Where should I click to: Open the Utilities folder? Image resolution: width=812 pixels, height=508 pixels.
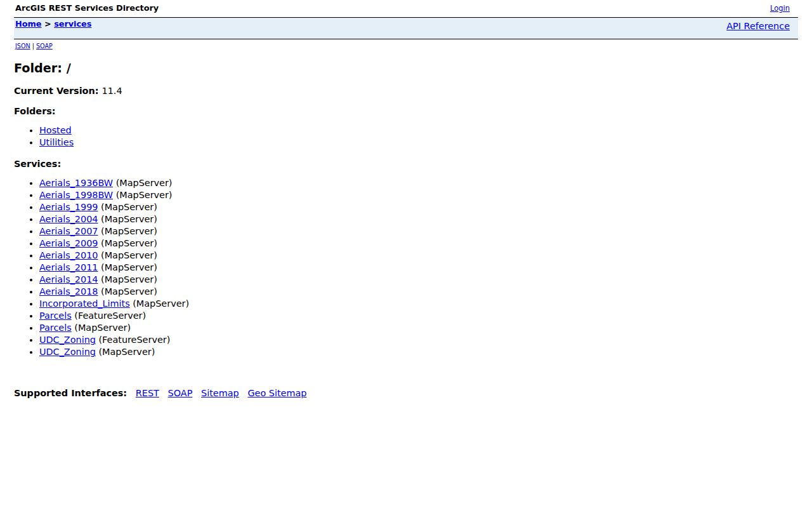tap(56, 142)
